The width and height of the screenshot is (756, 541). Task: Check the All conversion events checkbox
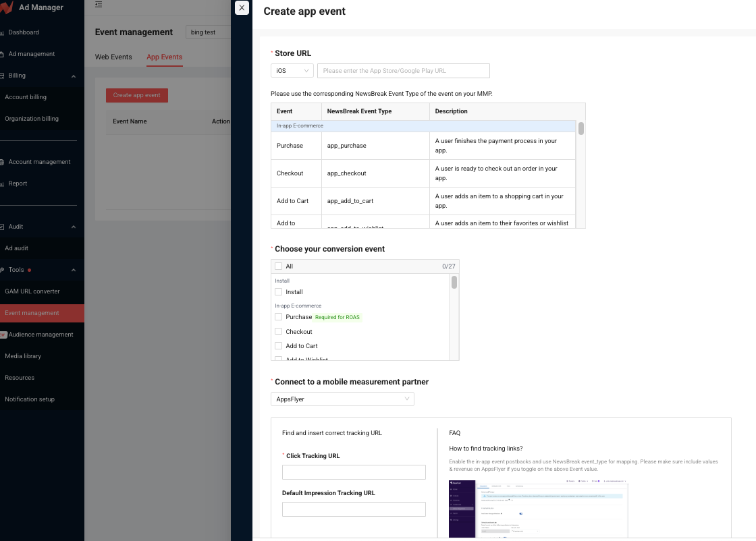click(x=278, y=266)
